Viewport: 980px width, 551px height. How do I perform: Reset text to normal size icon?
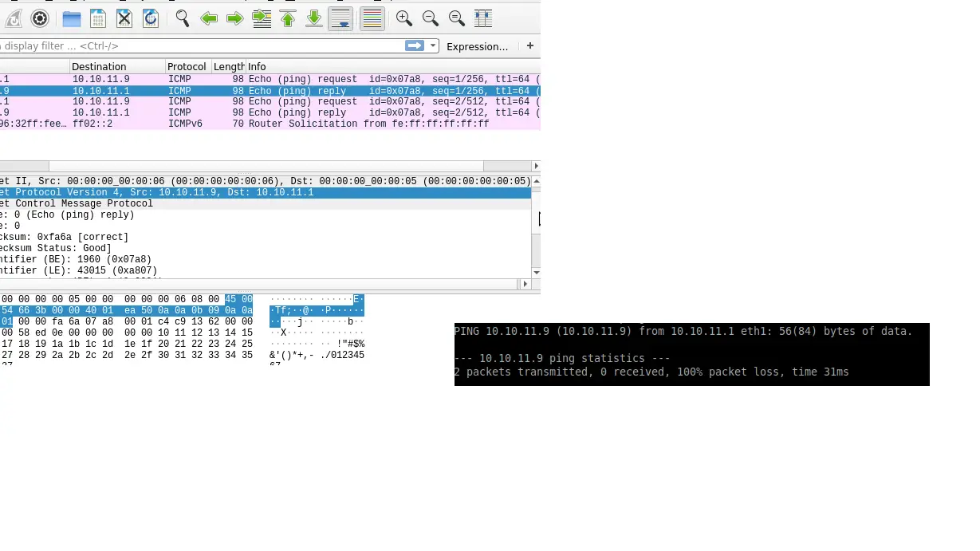click(x=457, y=18)
